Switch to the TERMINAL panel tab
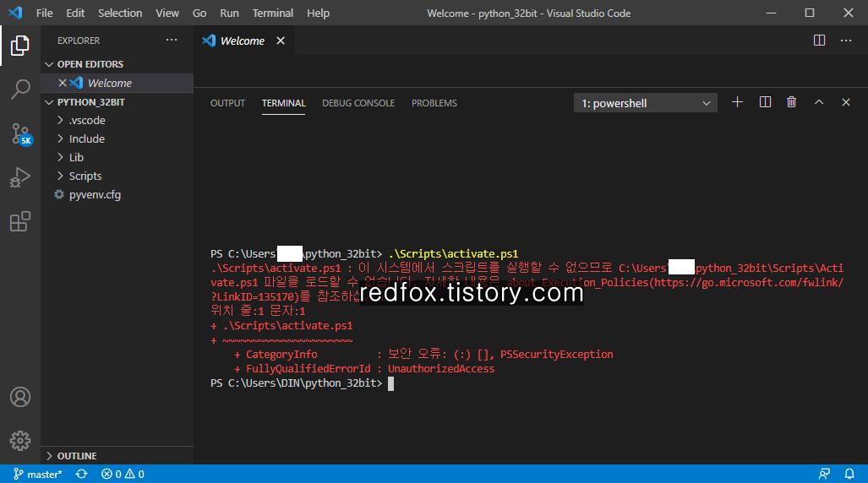The width and height of the screenshot is (868, 483). pyautogui.click(x=283, y=103)
